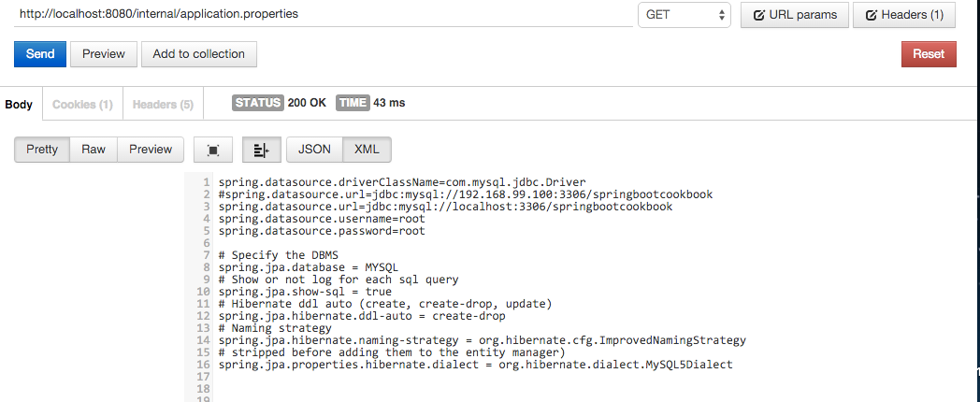Click the edit icon on Headers (1)
Viewport: 980px width, 402px height.
coord(872,15)
